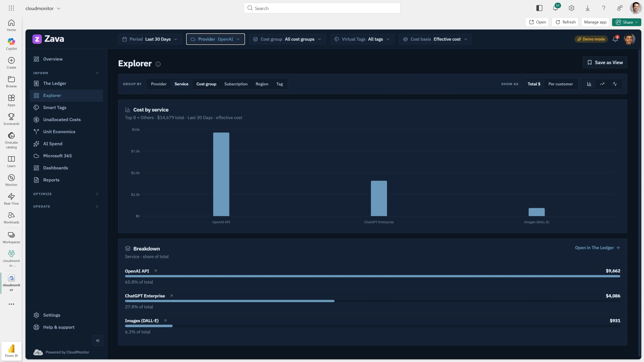
Task: Open Smart Tags page
Action: pos(66,108)
